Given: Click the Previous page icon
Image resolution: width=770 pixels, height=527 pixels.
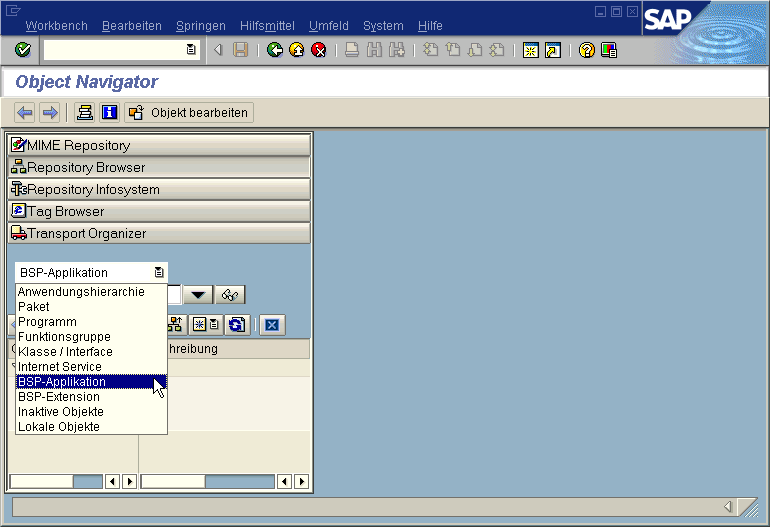Looking at the screenshot, I should (x=453, y=50).
